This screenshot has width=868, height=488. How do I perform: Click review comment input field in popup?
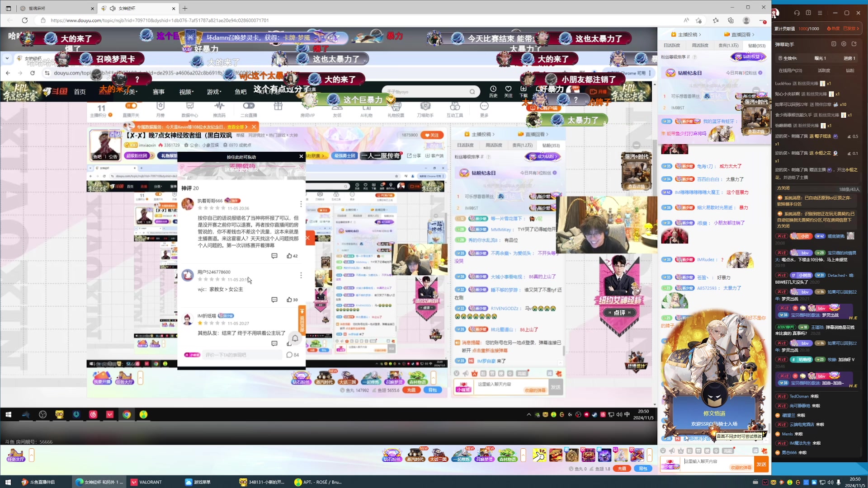click(x=242, y=355)
